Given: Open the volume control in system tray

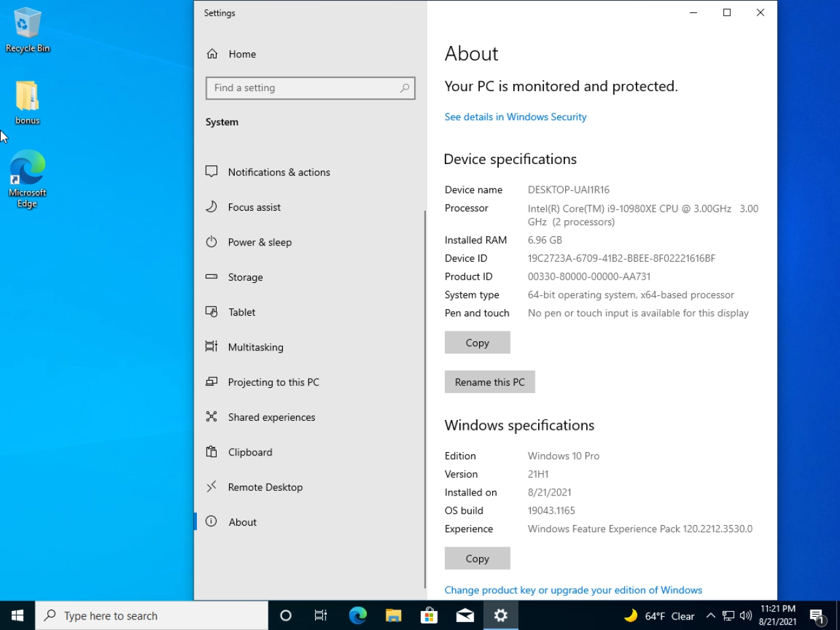Looking at the screenshot, I should click(x=745, y=616).
